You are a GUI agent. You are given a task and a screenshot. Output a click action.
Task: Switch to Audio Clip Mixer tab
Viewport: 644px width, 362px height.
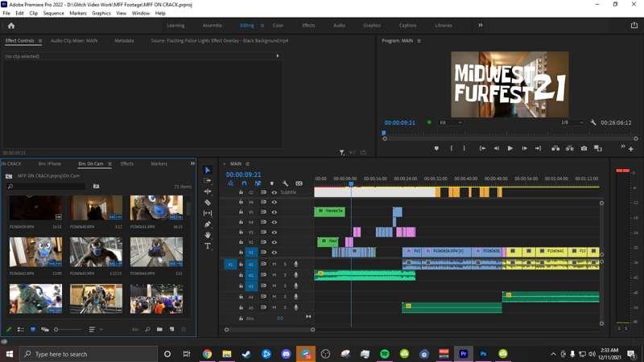tap(74, 41)
